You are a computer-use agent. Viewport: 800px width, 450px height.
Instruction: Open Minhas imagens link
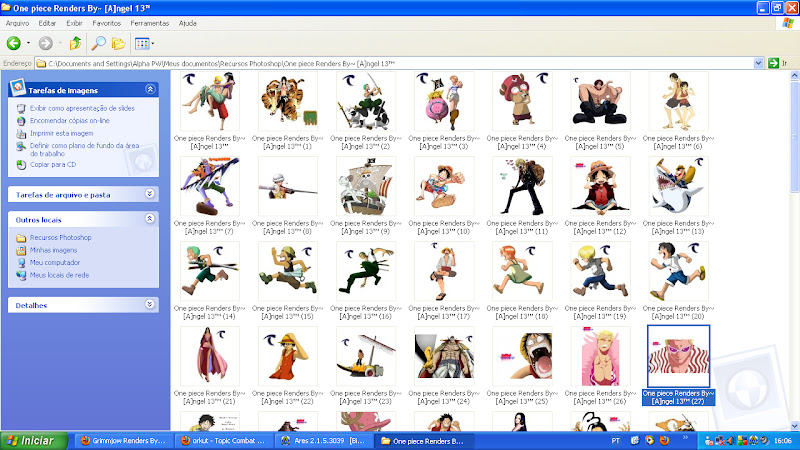point(53,250)
